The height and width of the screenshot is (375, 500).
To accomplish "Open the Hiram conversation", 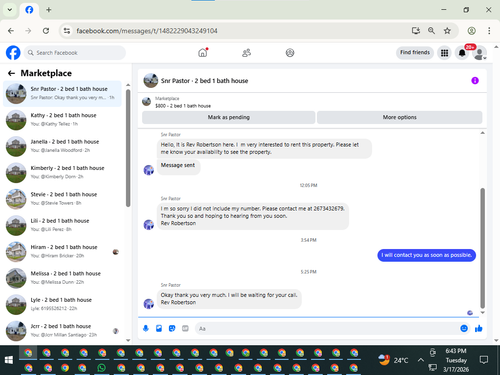I will [x=62, y=251].
